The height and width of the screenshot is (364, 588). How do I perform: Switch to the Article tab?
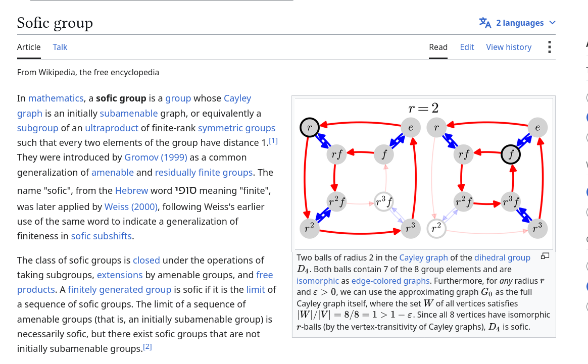[x=29, y=47]
